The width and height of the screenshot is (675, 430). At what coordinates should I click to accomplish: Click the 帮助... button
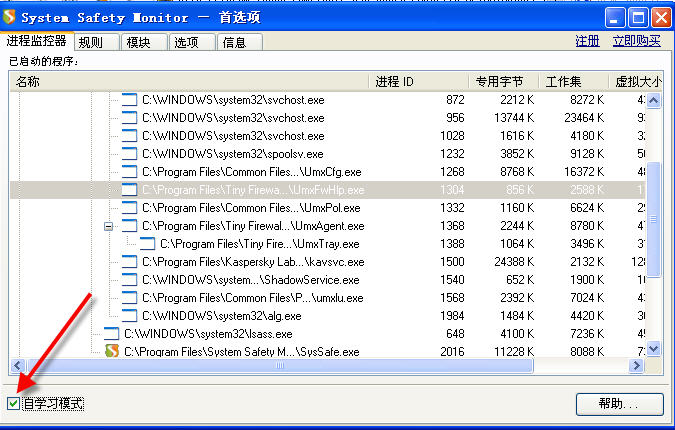click(619, 404)
